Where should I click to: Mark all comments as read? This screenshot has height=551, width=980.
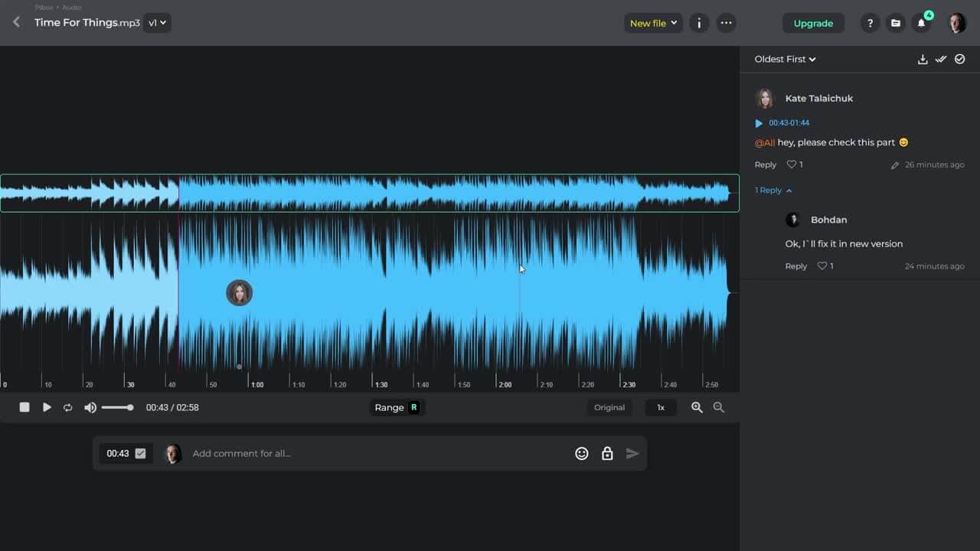tap(941, 59)
